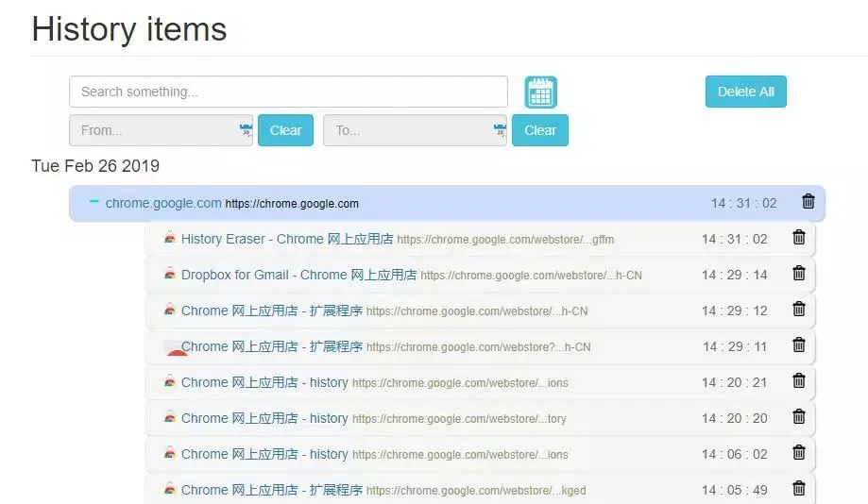Open the 扩展程序 link at 14:29:12

(x=272, y=311)
